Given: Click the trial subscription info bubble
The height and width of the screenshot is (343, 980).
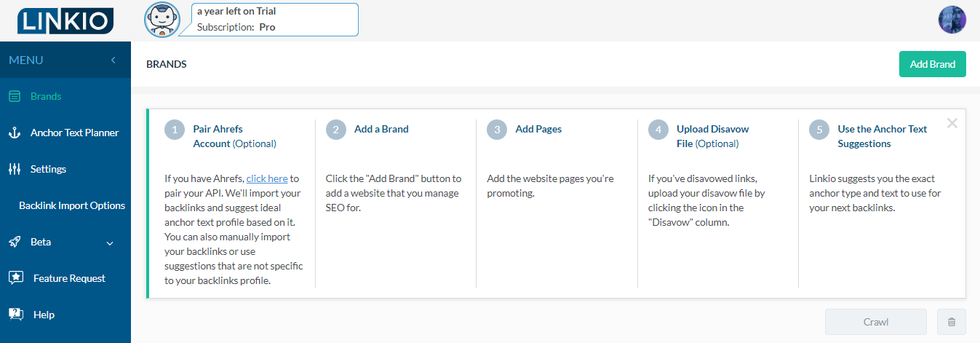Looking at the screenshot, I should 275,20.
